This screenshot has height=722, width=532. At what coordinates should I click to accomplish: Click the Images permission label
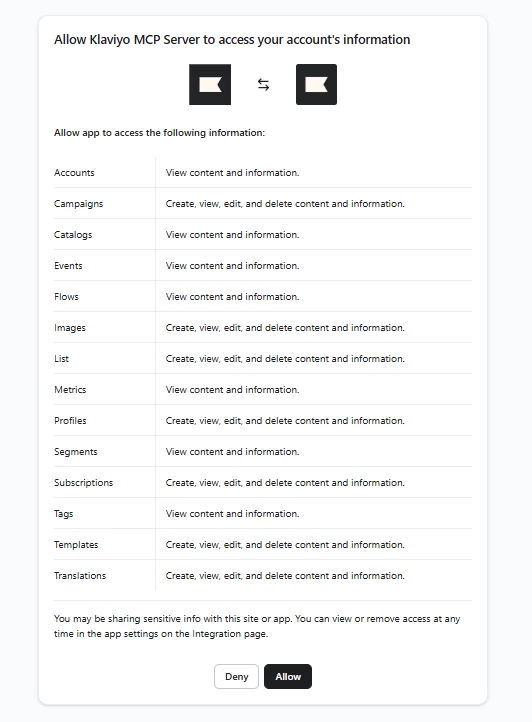point(70,328)
